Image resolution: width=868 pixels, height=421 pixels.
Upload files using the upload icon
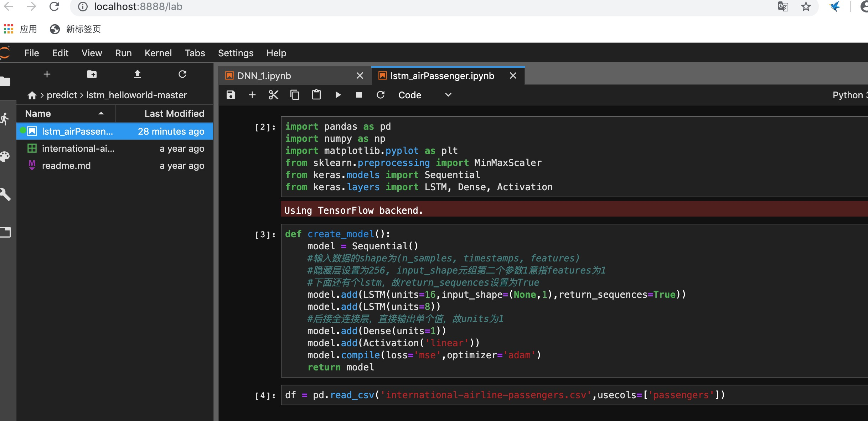pyautogui.click(x=137, y=74)
